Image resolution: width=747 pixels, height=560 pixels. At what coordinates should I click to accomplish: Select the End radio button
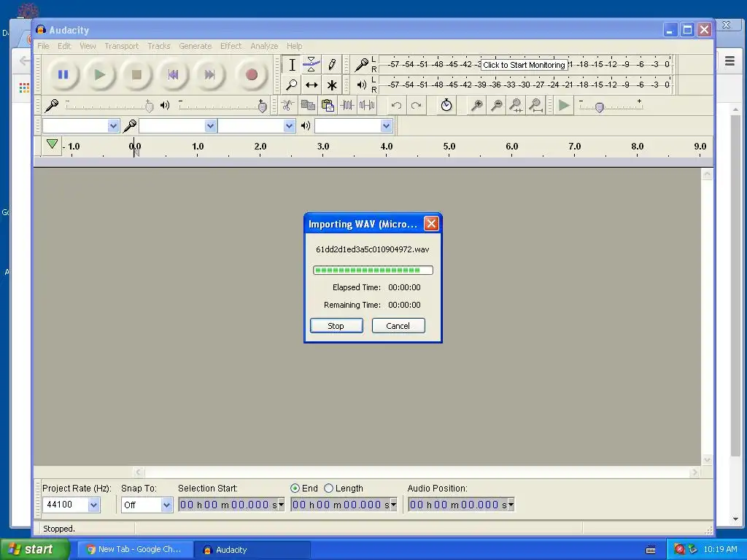295,488
